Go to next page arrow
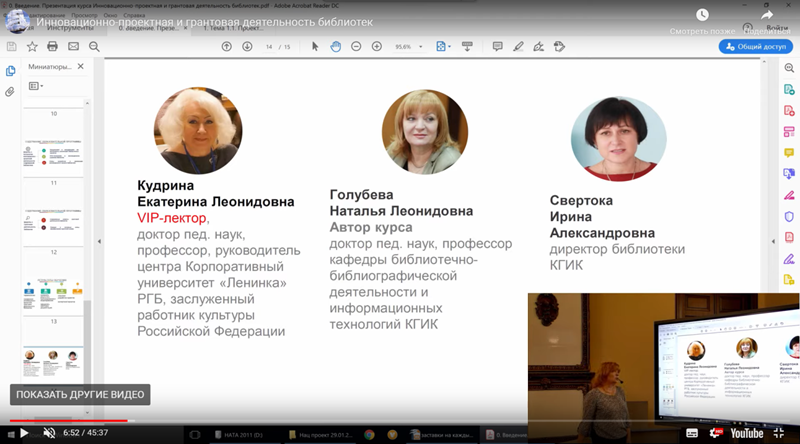This screenshot has width=800, height=444. pos(247,46)
